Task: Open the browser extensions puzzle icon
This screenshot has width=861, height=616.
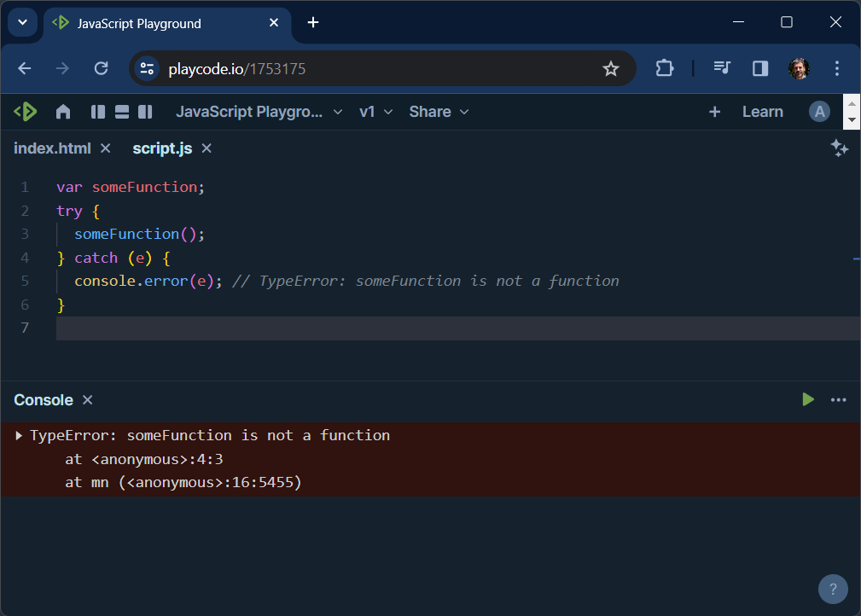Action: [664, 68]
